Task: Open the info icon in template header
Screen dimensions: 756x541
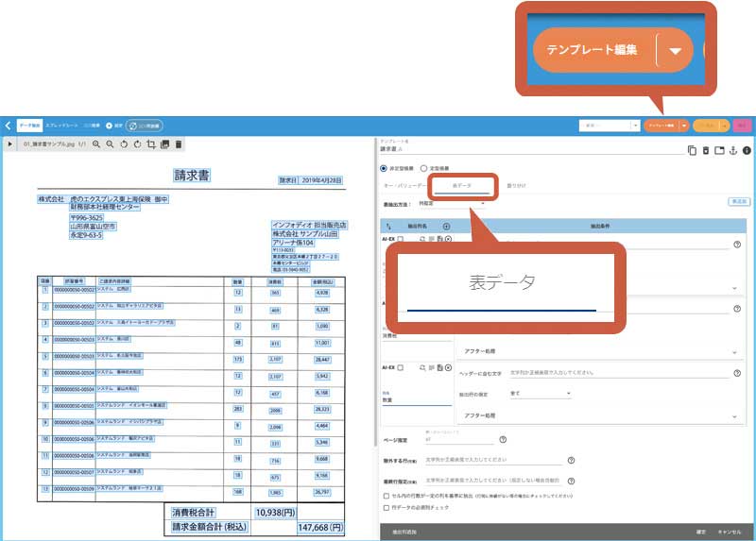Action: tap(747, 150)
